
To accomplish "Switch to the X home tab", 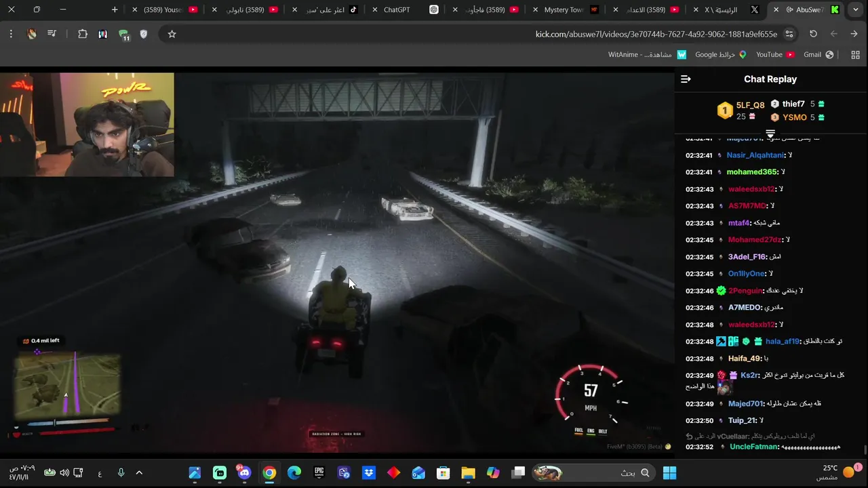I will click(726, 9).
